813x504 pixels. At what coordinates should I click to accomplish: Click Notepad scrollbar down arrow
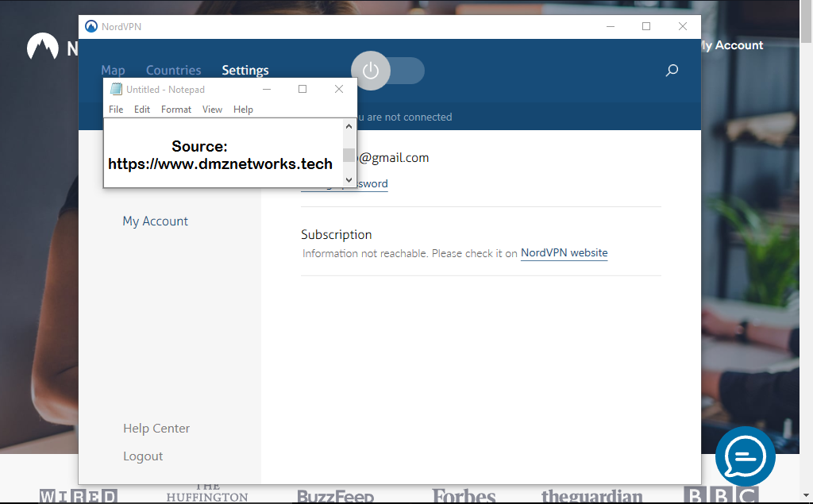[x=349, y=180]
